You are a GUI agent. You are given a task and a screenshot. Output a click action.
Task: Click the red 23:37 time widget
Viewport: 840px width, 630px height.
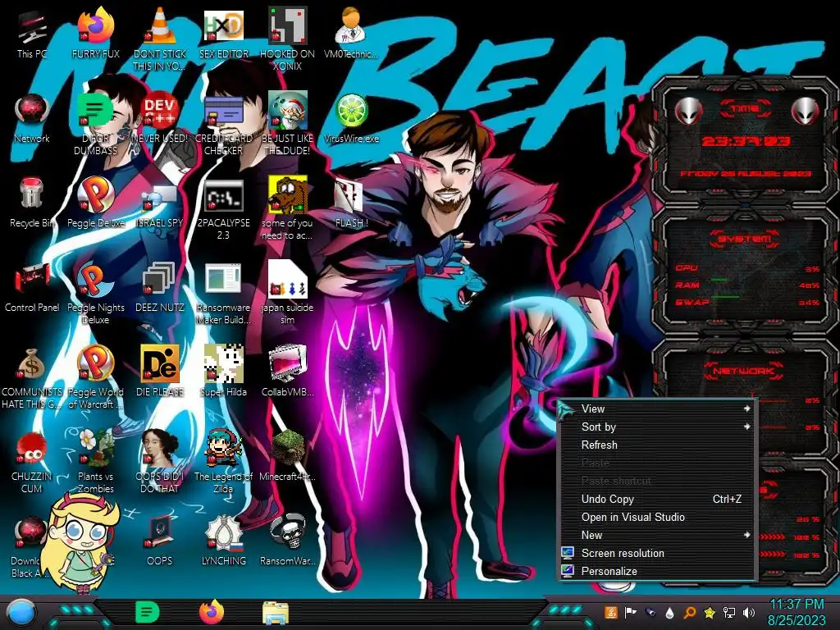745,141
